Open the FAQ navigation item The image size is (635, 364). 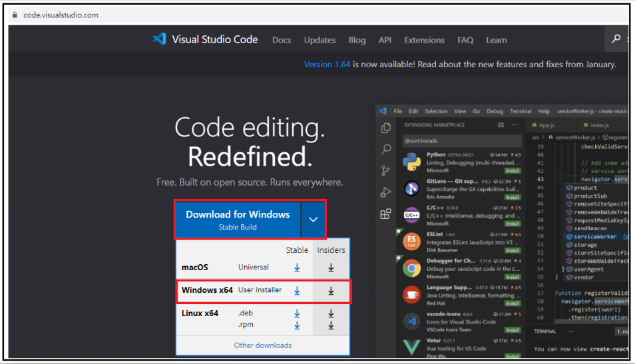point(465,40)
